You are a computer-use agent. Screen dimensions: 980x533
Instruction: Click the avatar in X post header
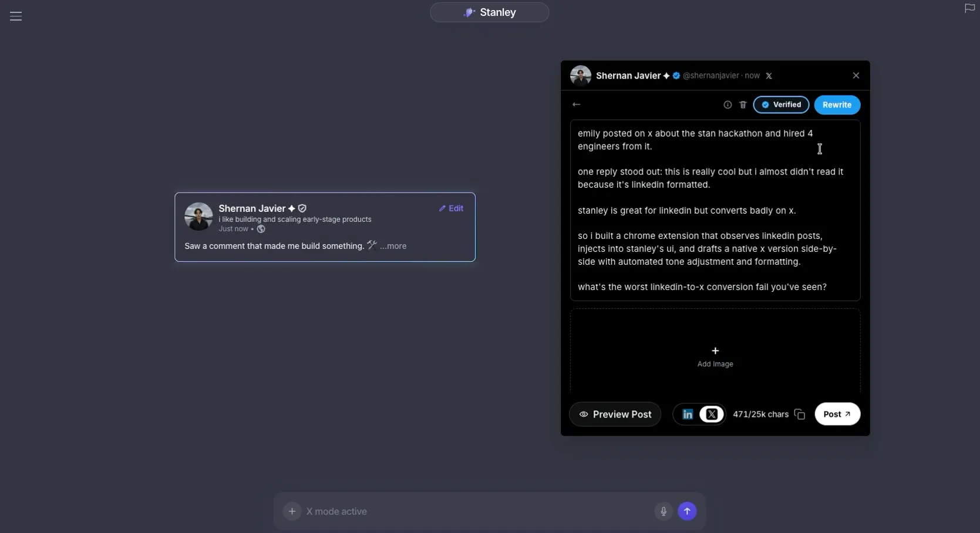[581, 76]
